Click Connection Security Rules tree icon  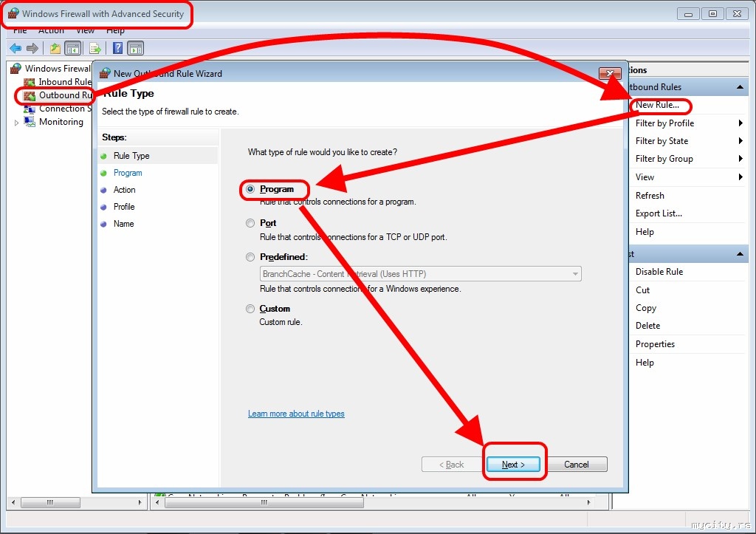coord(30,109)
